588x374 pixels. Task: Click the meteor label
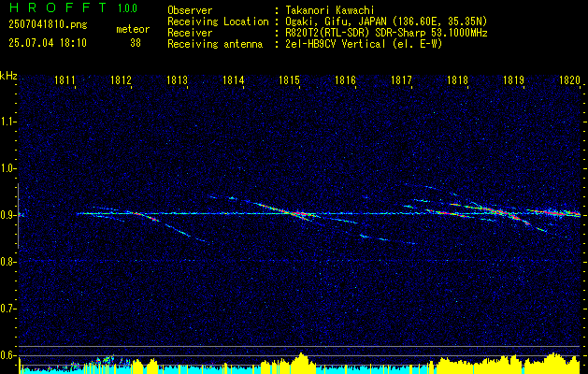click(x=133, y=29)
